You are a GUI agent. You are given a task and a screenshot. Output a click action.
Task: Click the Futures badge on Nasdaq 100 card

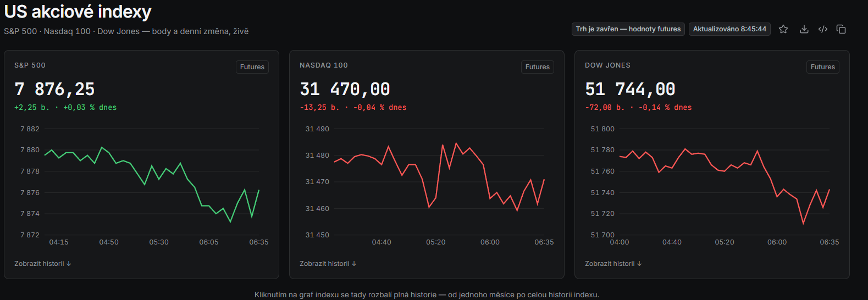tap(538, 67)
